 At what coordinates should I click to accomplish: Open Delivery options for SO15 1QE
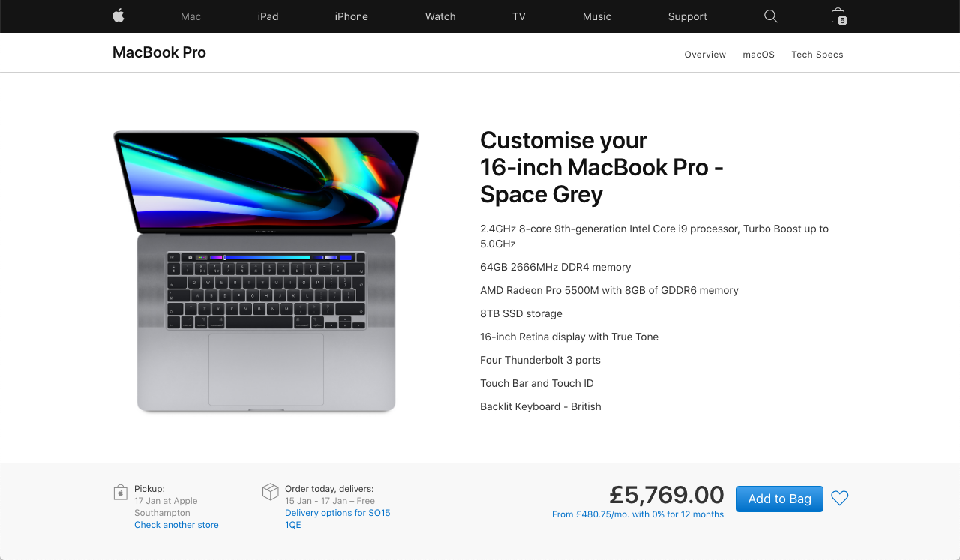coord(337,519)
